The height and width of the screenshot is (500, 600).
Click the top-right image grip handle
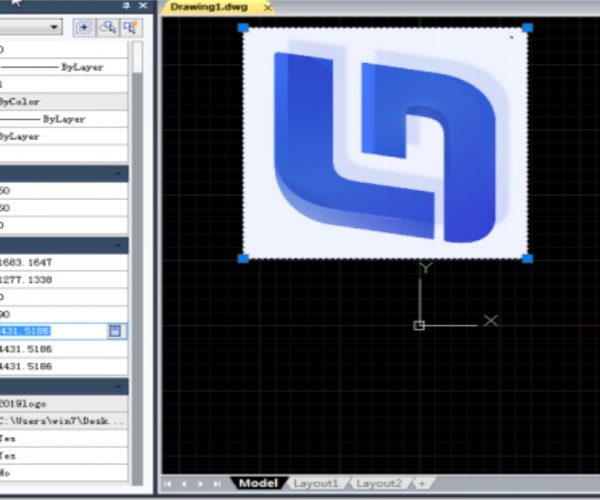tap(527, 28)
